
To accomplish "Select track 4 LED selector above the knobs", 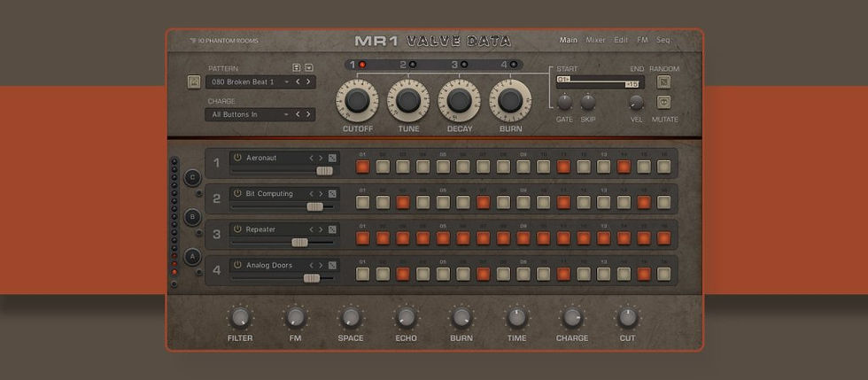I will pyautogui.click(x=513, y=65).
